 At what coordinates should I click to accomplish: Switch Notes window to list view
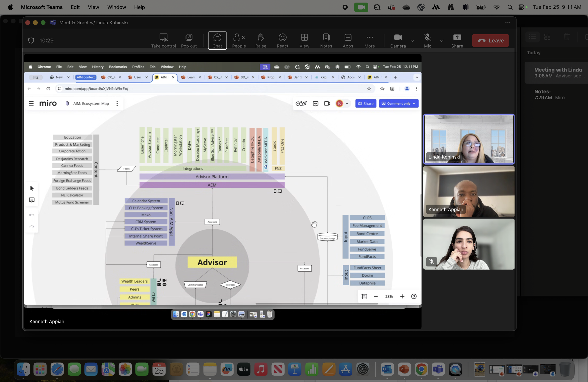532,37
